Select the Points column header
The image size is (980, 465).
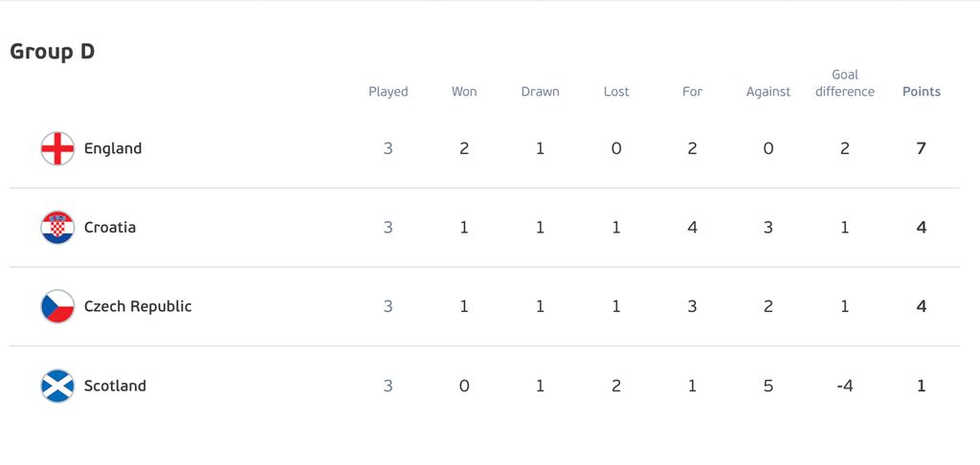pyautogui.click(x=922, y=92)
